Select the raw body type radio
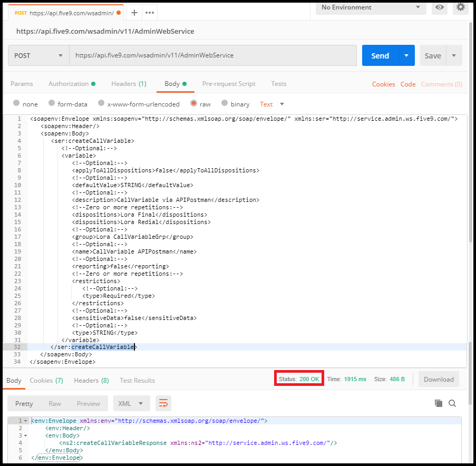Viewport: 476px width, 466px height. coord(193,103)
